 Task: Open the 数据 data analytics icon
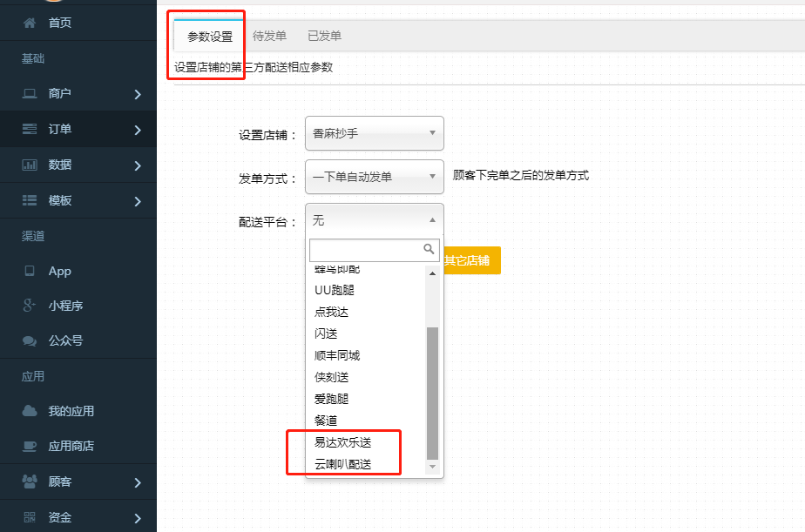click(x=30, y=165)
